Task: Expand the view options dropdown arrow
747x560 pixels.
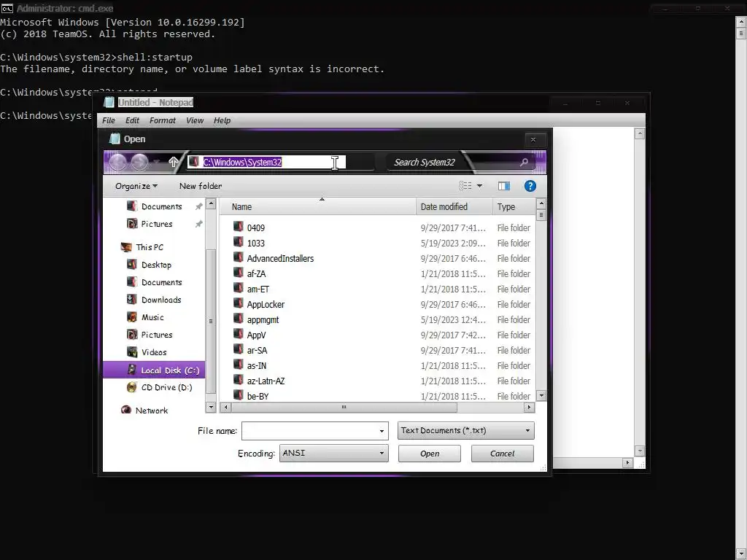Action: 479,186
